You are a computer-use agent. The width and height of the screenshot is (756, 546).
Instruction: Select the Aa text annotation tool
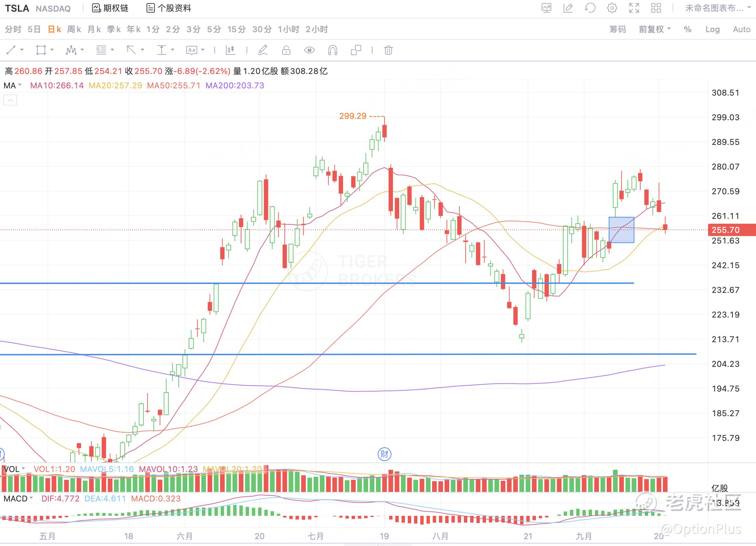[192, 50]
